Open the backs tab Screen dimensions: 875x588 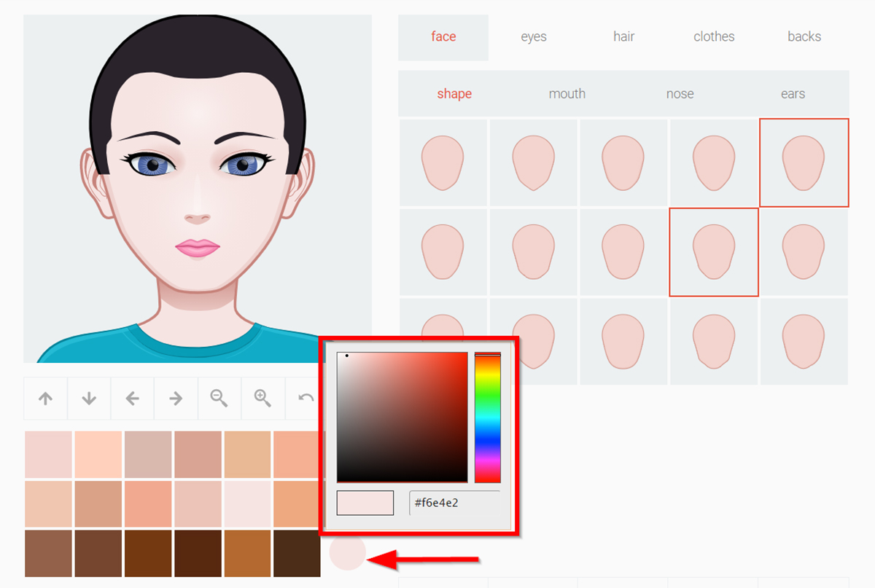pyautogui.click(x=804, y=36)
